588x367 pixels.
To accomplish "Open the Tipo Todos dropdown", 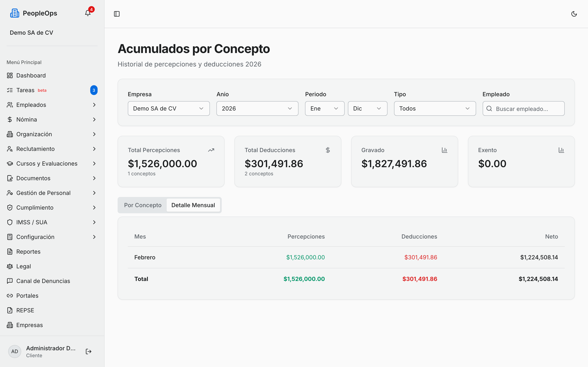I will 435,108.
